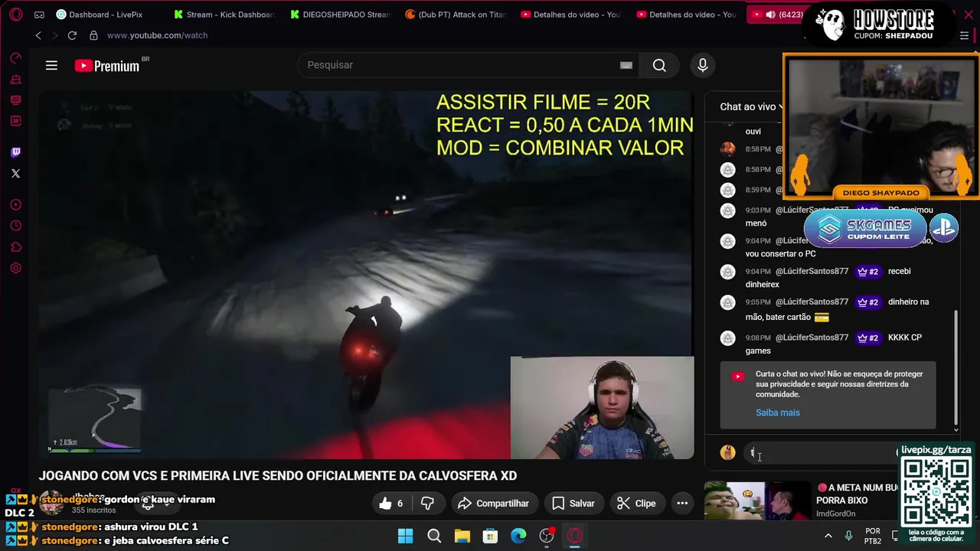The width and height of the screenshot is (980, 551).
Task: Mute the (6423) tab via speaker icon
Action: [770, 15]
